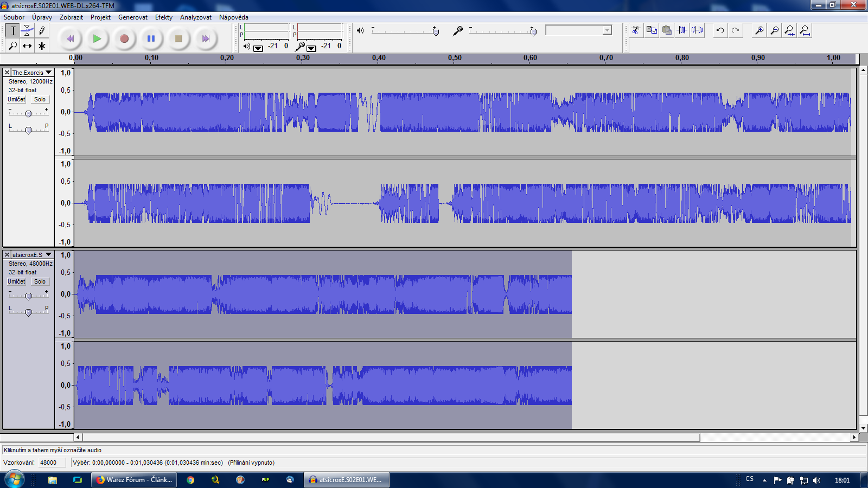Solo the The.Exorcis track

click(x=40, y=100)
